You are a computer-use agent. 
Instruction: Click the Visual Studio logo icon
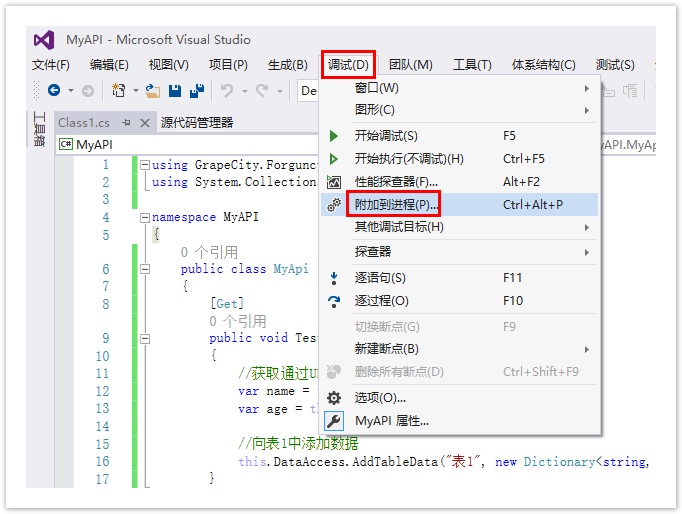point(44,40)
